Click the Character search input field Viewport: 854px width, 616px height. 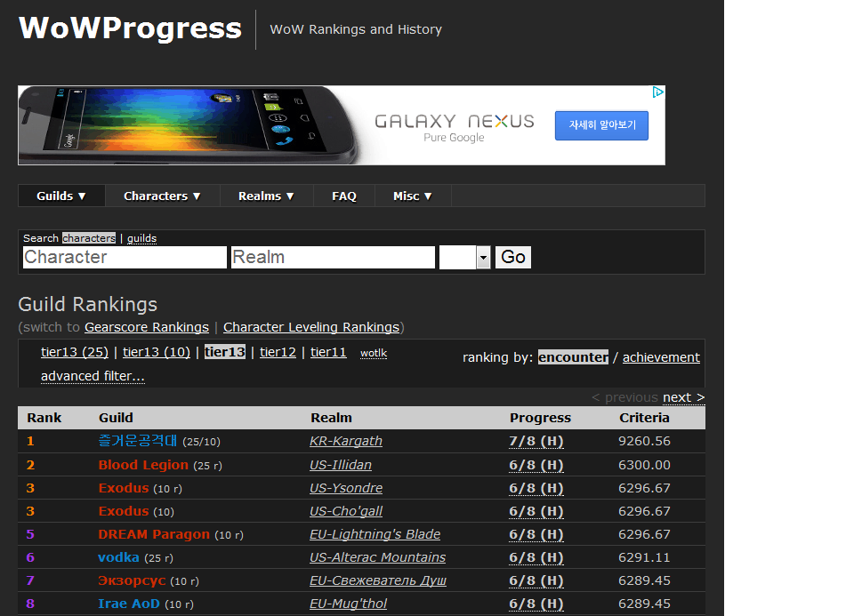coord(125,258)
